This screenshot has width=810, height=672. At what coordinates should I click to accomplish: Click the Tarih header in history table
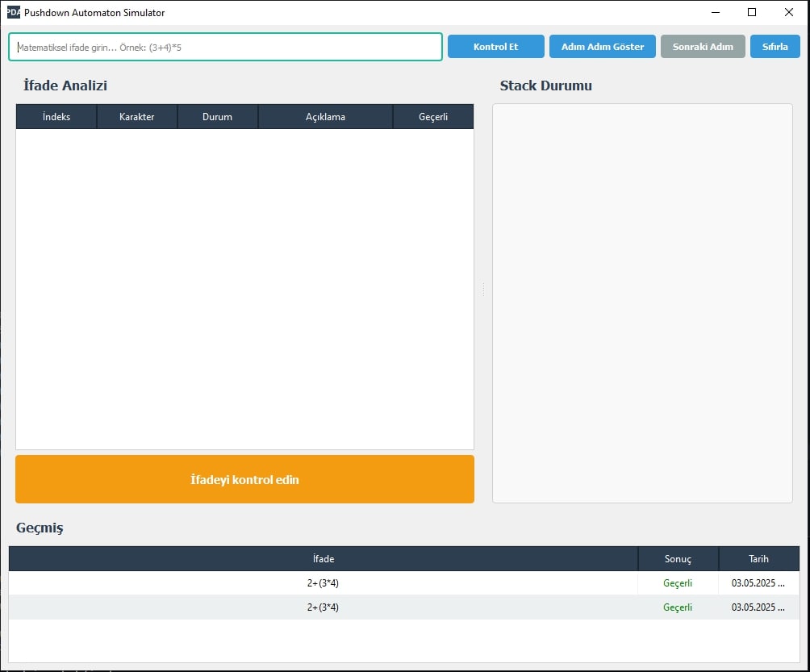(758, 559)
